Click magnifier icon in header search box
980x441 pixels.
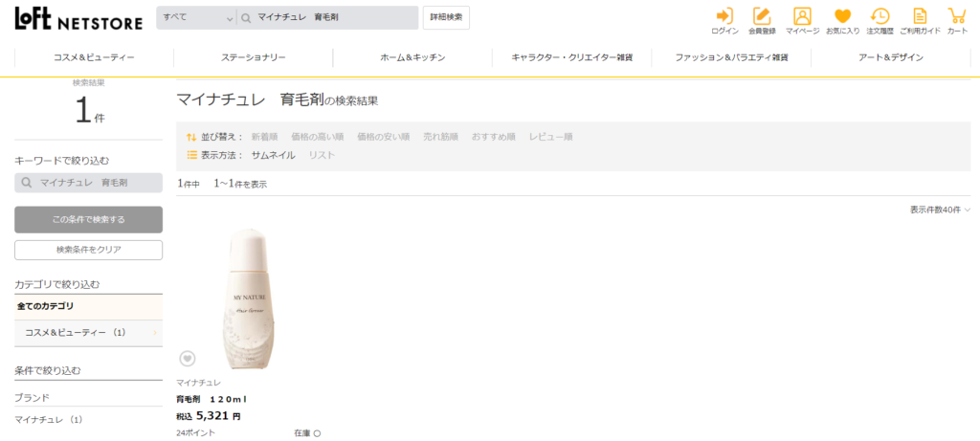tap(246, 18)
